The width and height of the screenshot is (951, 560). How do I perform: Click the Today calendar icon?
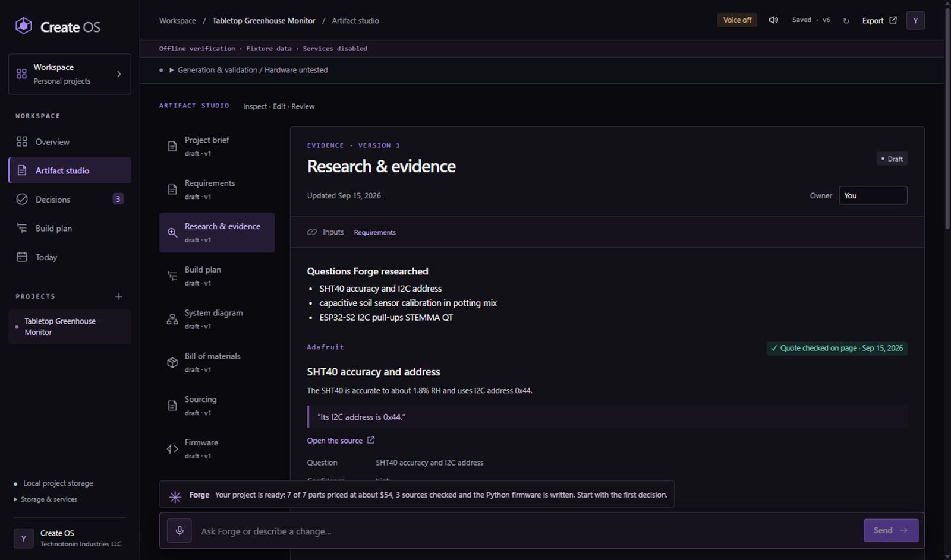tap(22, 257)
